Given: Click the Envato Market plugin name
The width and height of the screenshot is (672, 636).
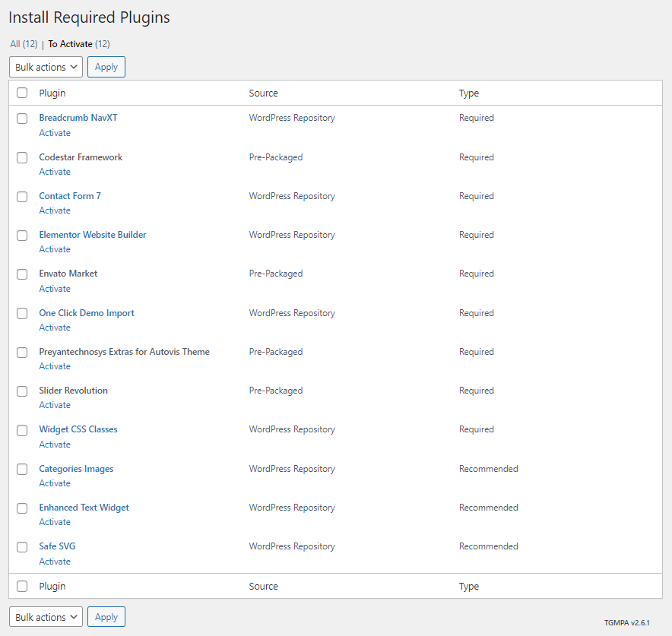Looking at the screenshot, I should click(68, 274).
